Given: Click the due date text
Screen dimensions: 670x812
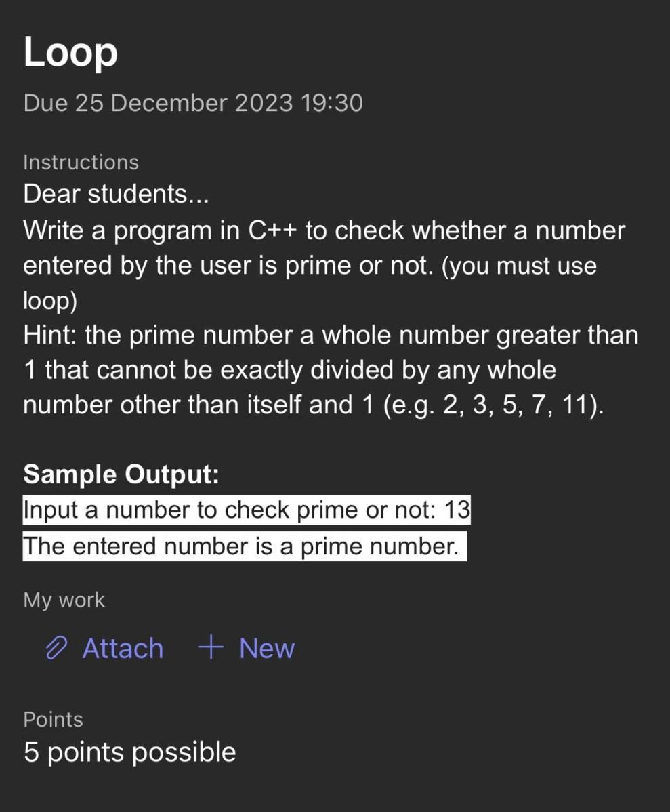Looking at the screenshot, I should 193,103.
